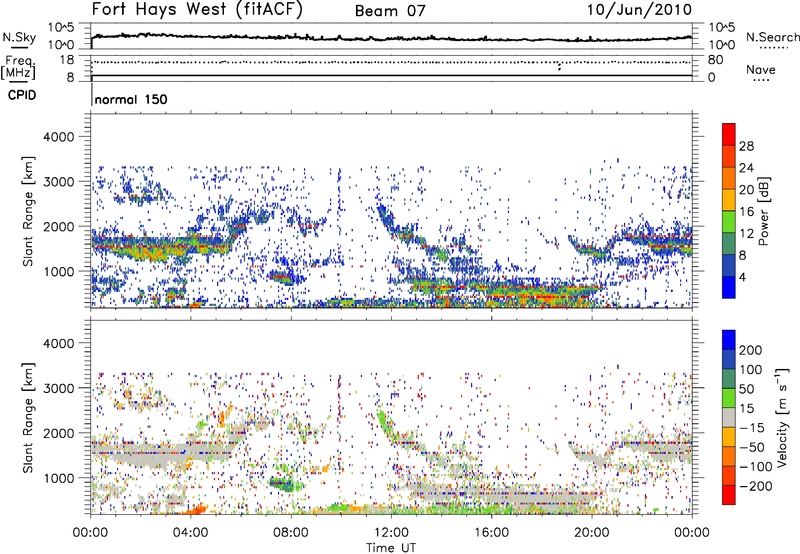Click the '4' label on Power colorbar
Screen dimensions: 800x554
click(743, 277)
